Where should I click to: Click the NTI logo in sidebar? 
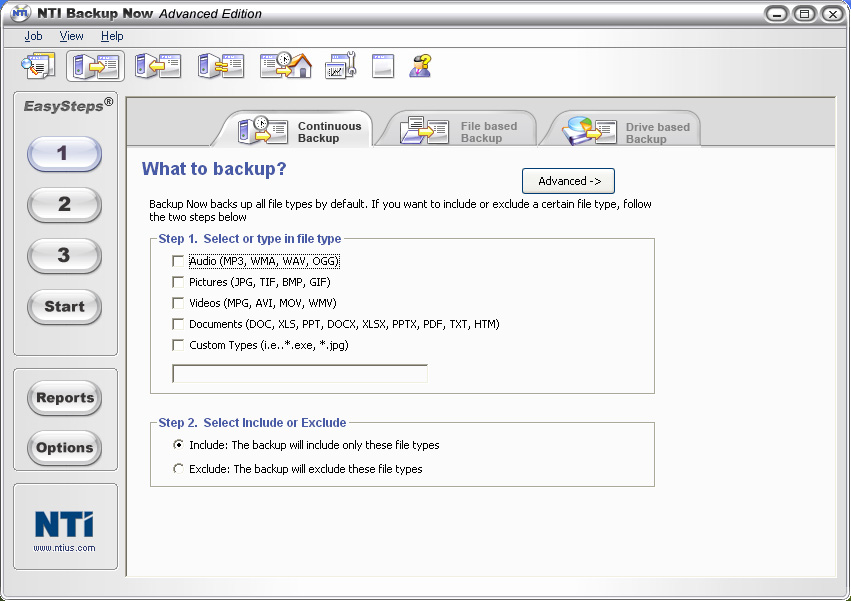(64, 524)
